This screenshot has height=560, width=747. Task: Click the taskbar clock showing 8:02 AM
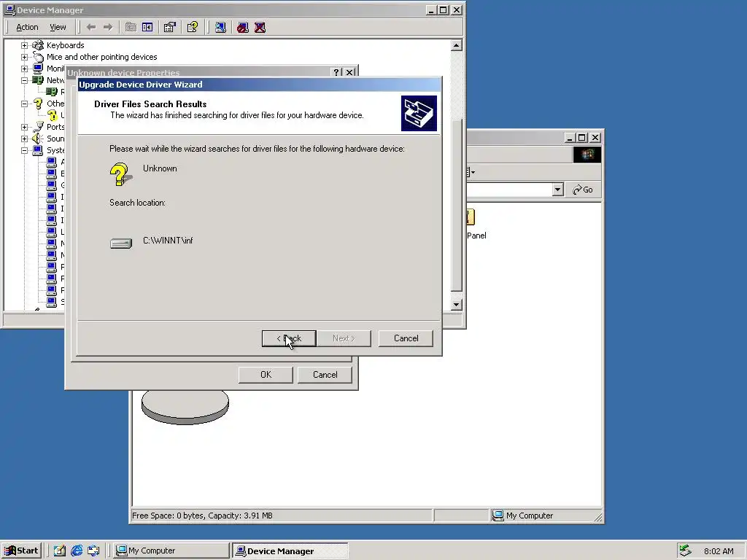tap(719, 551)
